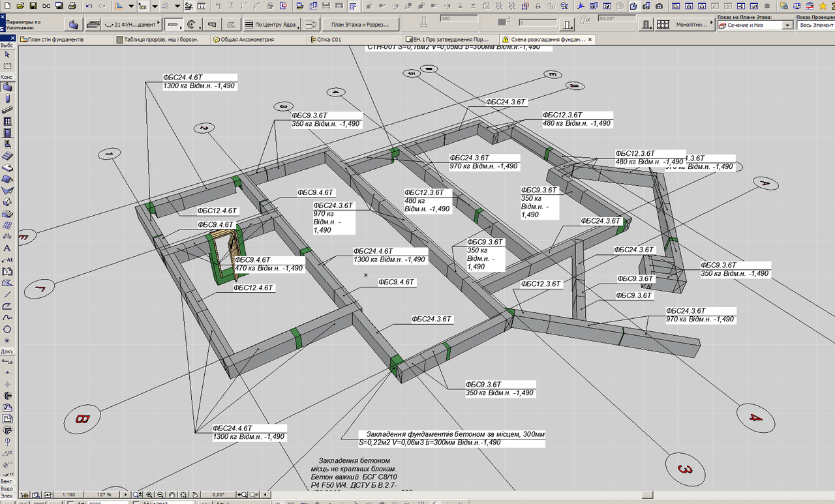Click the 'ФБС24.4.6Т 1300 кг' label at the top left
Viewport: 835px width, 504px height.
point(199,82)
